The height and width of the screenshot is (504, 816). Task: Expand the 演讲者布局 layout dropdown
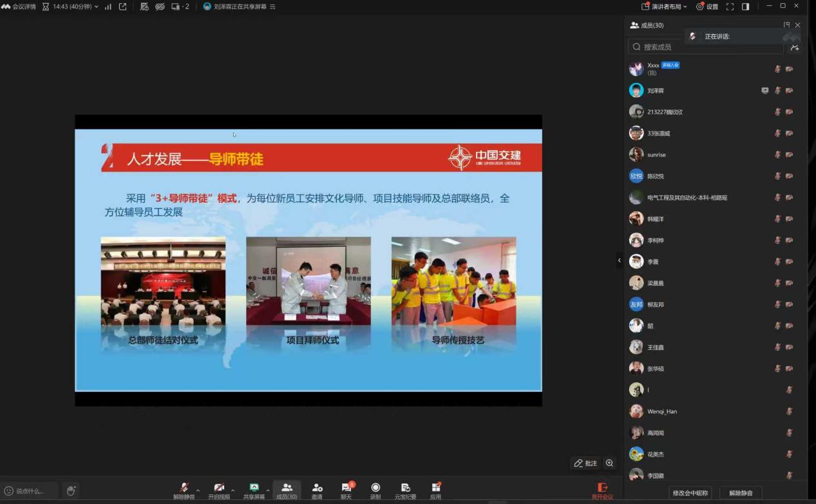pyautogui.click(x=664, y=6)
